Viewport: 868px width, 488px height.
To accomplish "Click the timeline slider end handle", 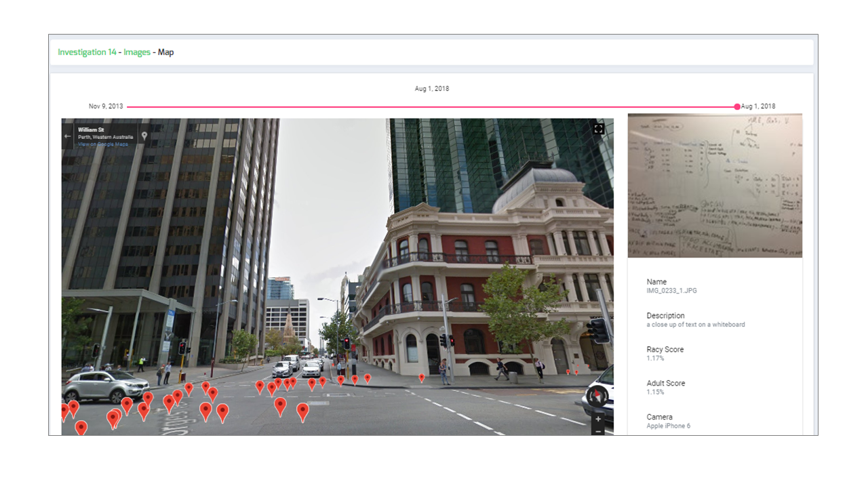I will click(737, 106).
